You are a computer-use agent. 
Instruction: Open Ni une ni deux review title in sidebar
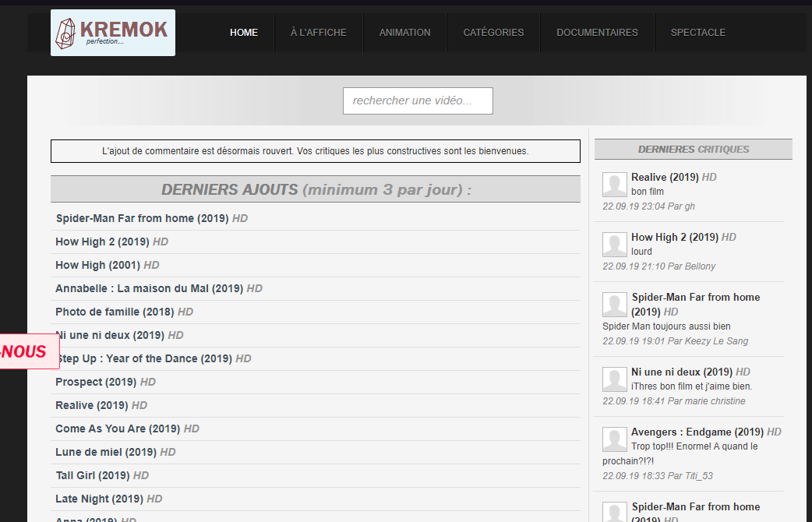coord(690,372)
